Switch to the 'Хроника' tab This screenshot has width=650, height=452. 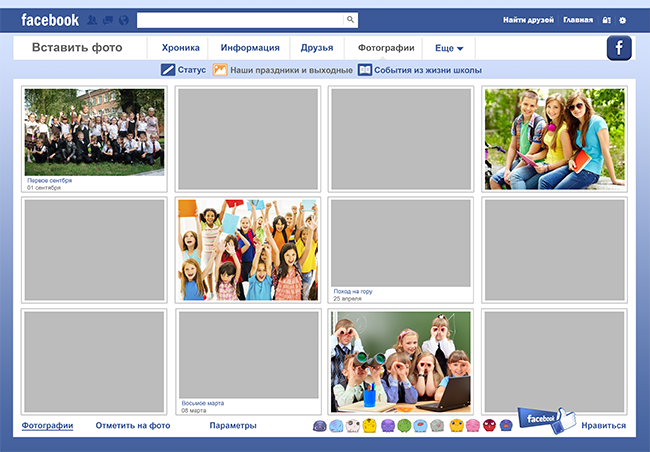(x=180, y=48)
